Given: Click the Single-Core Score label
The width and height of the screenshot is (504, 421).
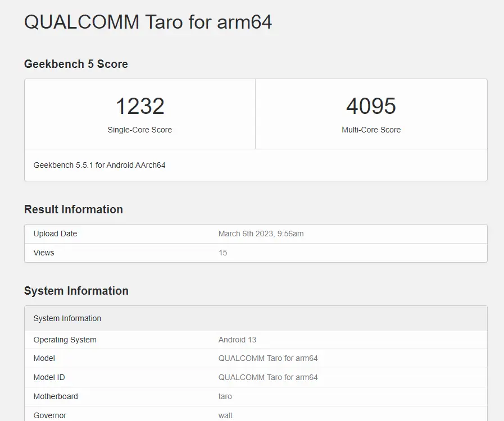Looking at the screenshot, I should 140,130.
